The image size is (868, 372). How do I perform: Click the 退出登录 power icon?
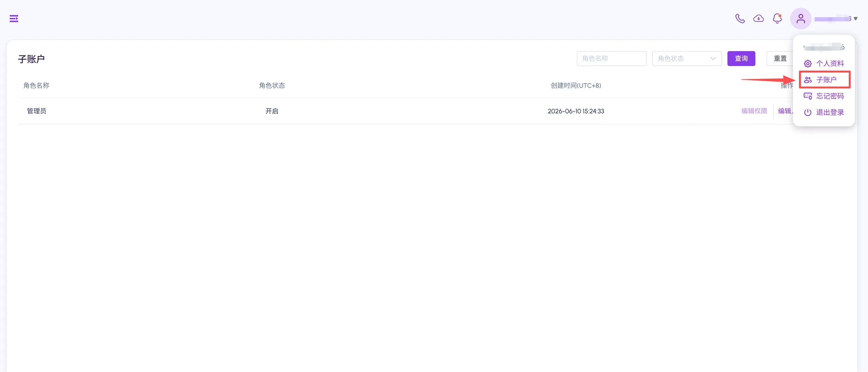coord(808,112)
